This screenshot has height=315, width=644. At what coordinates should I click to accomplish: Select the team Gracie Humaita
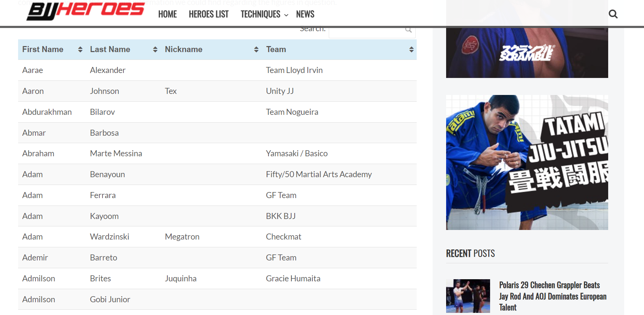coord(293,279)
